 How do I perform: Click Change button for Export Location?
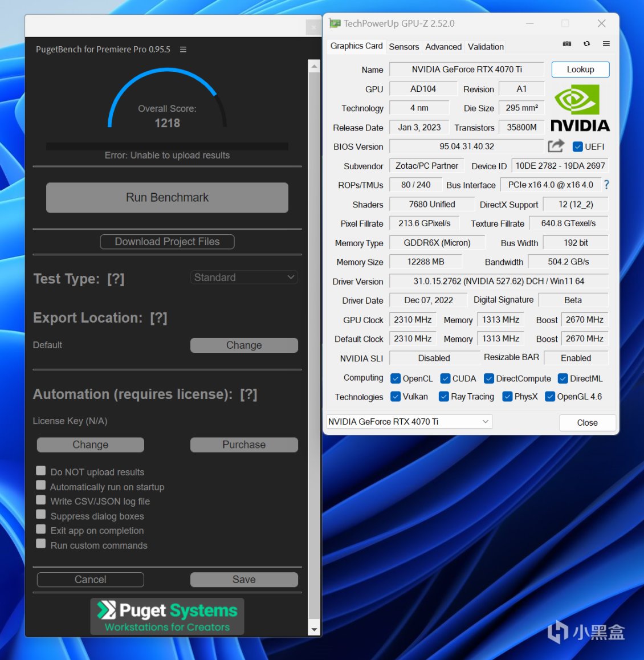pos(244,345)
